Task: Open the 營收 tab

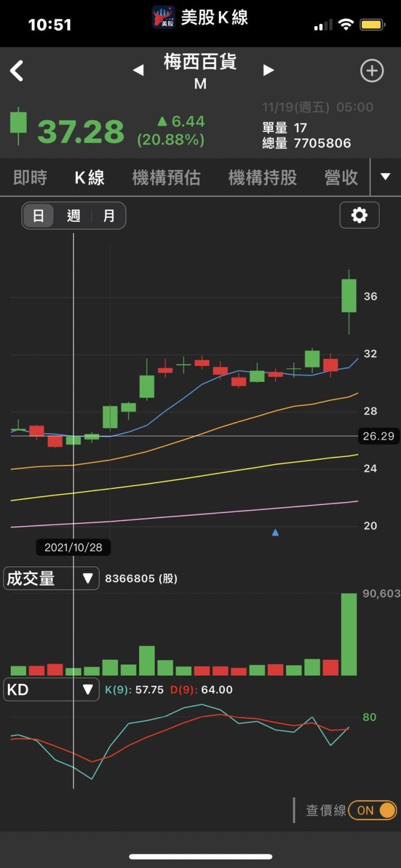Action: [341, 178]
